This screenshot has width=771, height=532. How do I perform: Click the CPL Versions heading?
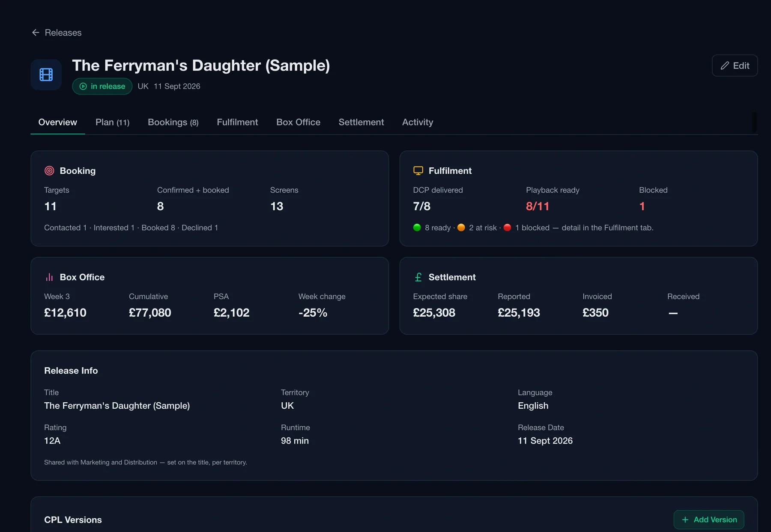coord(73,520)
